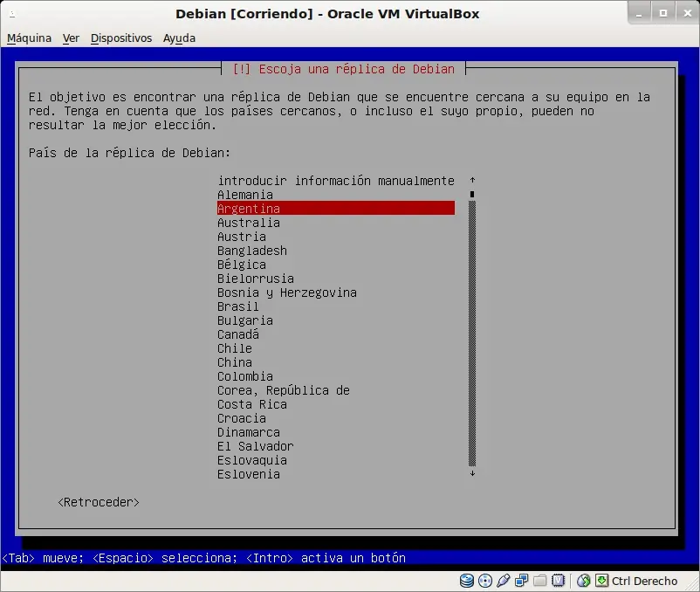The height and width of the screenshot is (592, 700).
Task: Open the Máquina menu
Action: coord(29,38)
